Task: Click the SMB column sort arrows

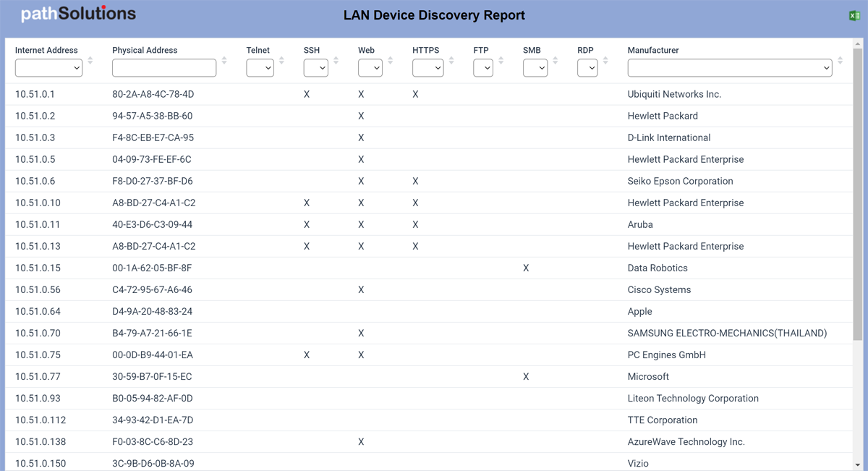Action: click(x=556, y=61)
